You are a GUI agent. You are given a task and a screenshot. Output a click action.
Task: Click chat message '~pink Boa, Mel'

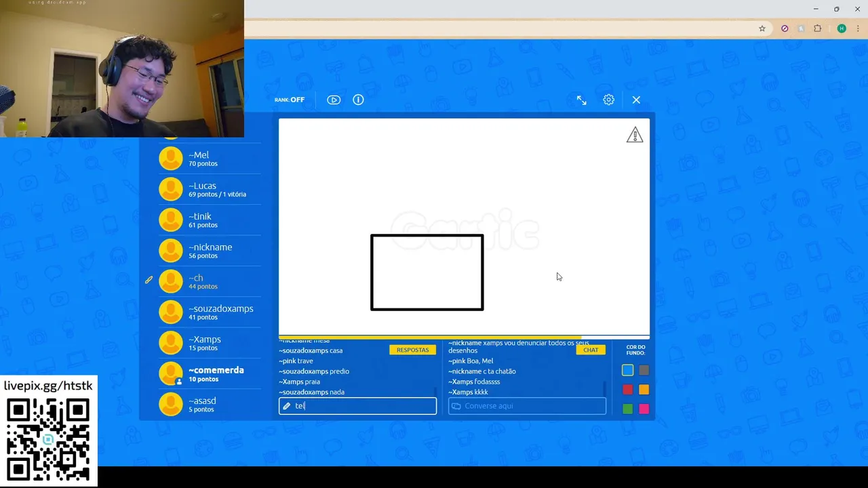click(x=471, y=361)
